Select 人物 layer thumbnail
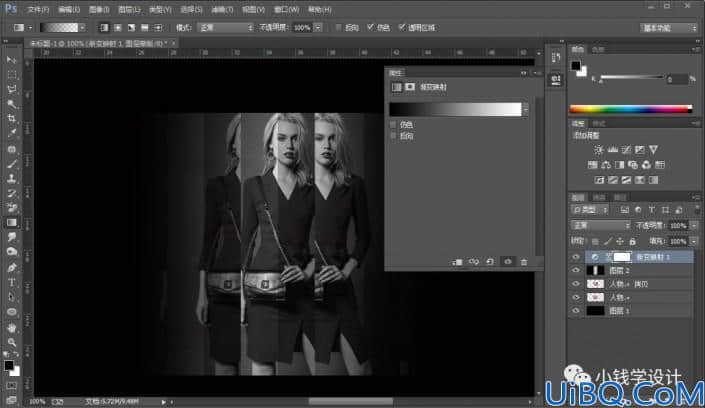The width and height of the screenshot is (705, 408). (x=595, y=297)
